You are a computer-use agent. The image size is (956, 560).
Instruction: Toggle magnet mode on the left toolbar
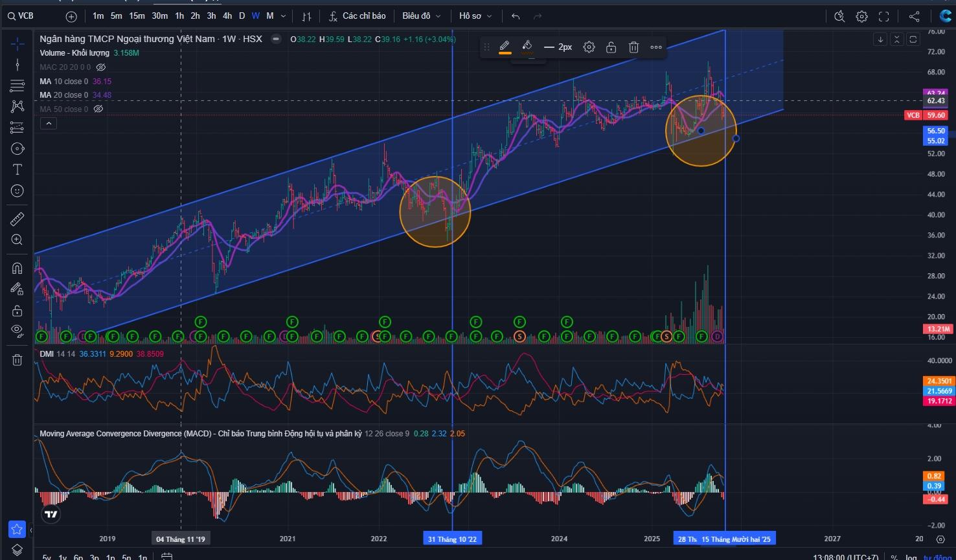point(17,268)
